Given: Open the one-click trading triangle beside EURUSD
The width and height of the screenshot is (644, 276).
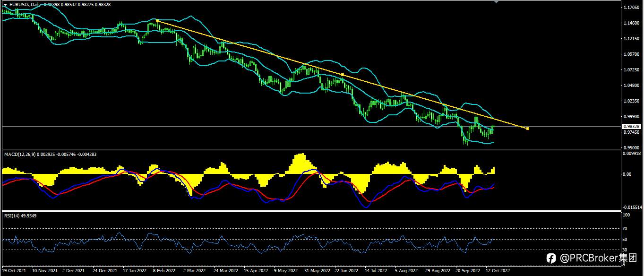Looking at the screenshot, I should (5, 4).
